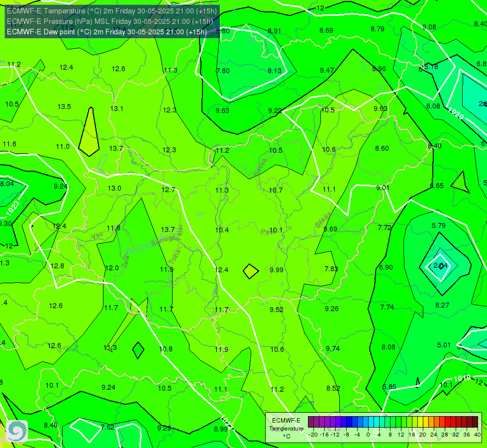The height and width of the screenshot is (448, 487).
Task: Click the 13.5 dew point value
Action: click(x=64, y=107)
